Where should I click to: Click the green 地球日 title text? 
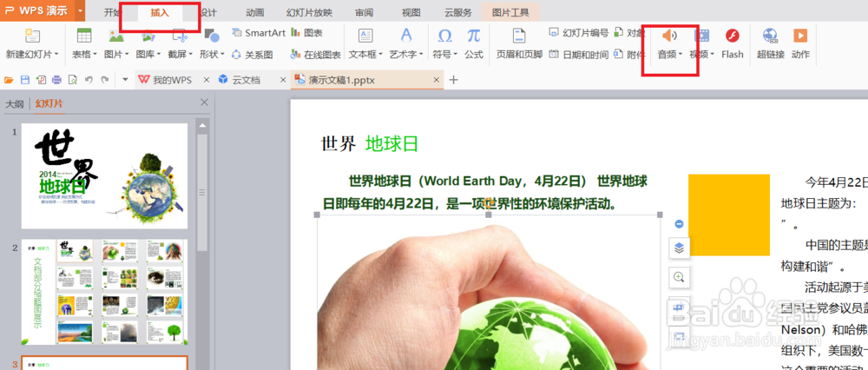pos(392,144)
